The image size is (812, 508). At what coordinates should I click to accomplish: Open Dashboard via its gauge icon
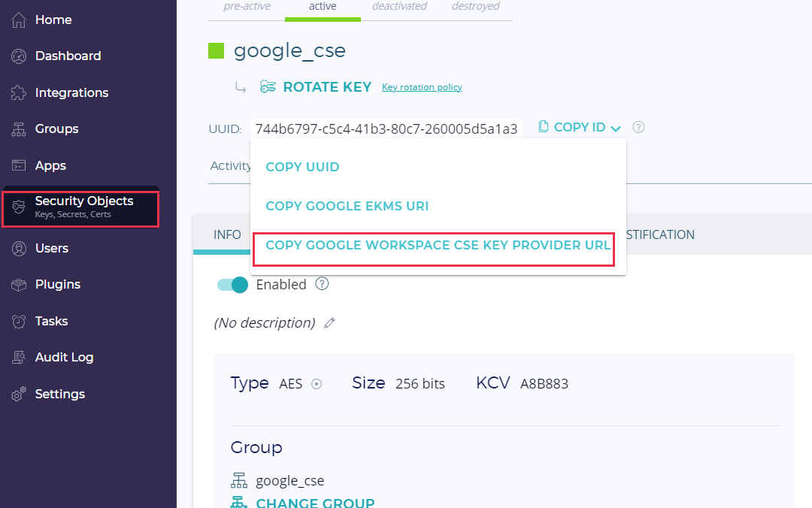pos(19,56)
